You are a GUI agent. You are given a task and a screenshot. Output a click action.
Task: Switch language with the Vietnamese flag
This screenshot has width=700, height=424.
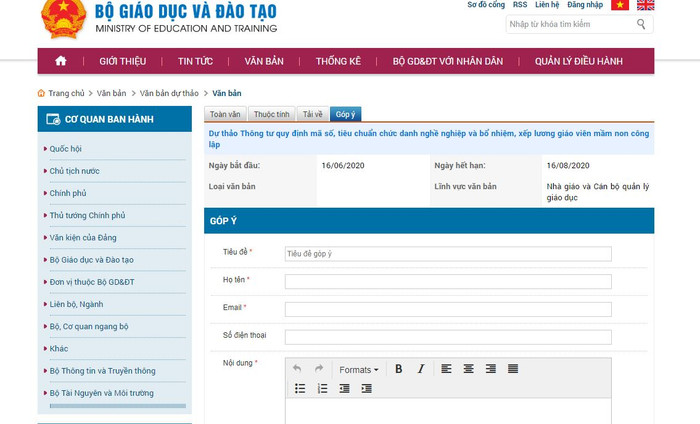coord(620,5)
